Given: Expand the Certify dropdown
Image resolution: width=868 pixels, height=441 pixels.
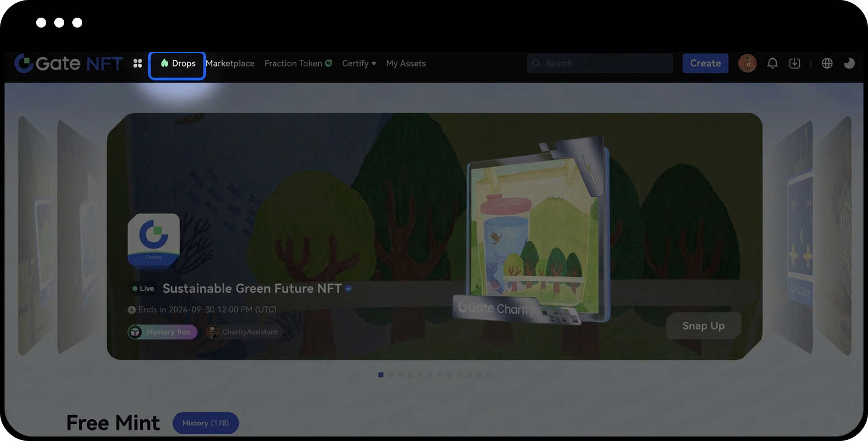Looking at the screenshot, I should coord(359,64).
